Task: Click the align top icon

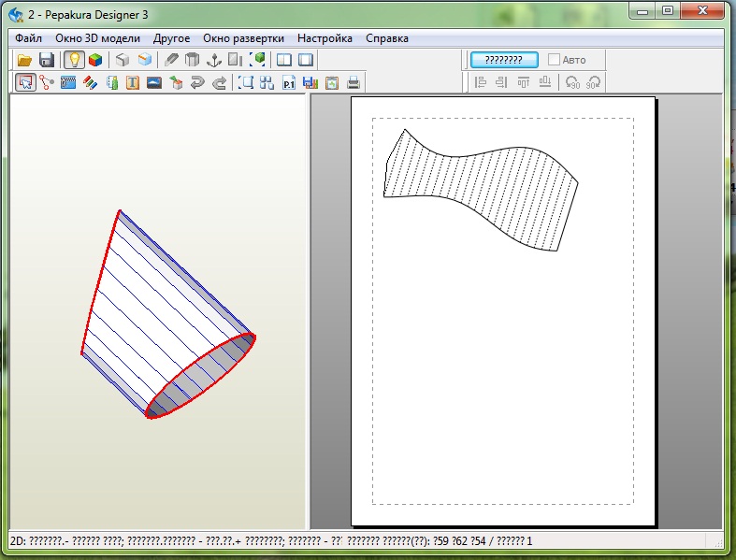Action: point(524,82)
